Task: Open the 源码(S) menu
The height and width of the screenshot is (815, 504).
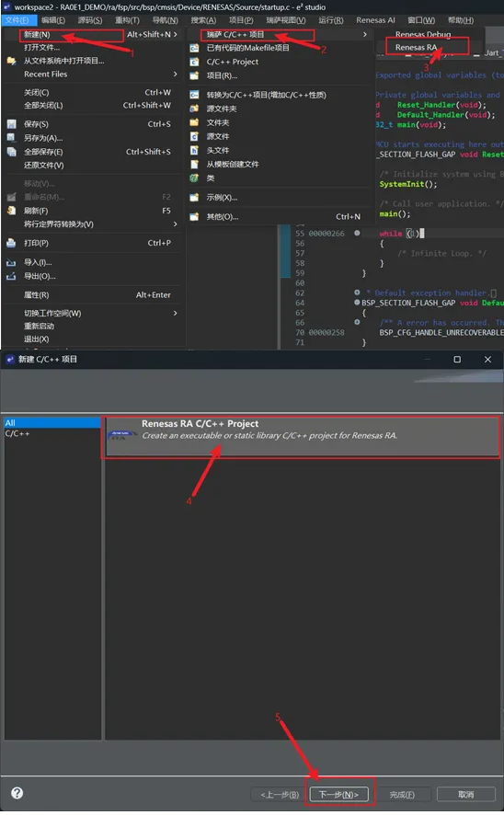Action: point(90,20)
